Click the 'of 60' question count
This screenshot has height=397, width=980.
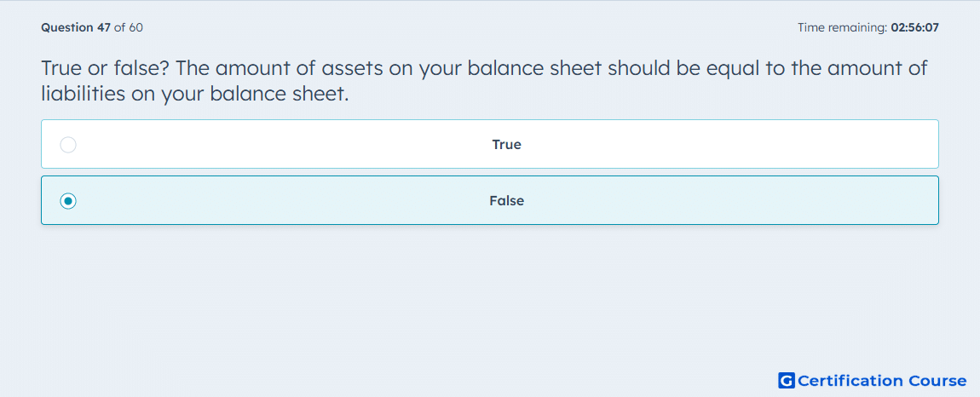click(x=129, y=27)
